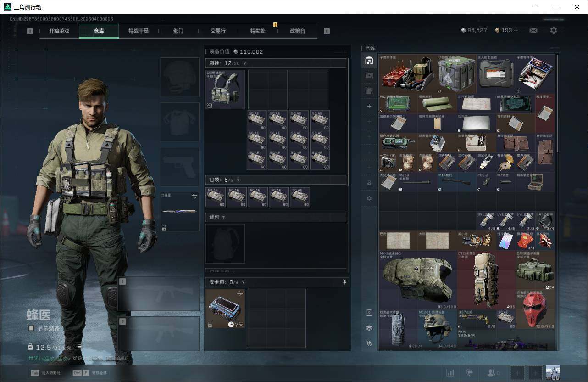The width and height of the screenshot is (588, 382).
Task: Click the secondary weapon slot 2
Action: pos(159,334)
